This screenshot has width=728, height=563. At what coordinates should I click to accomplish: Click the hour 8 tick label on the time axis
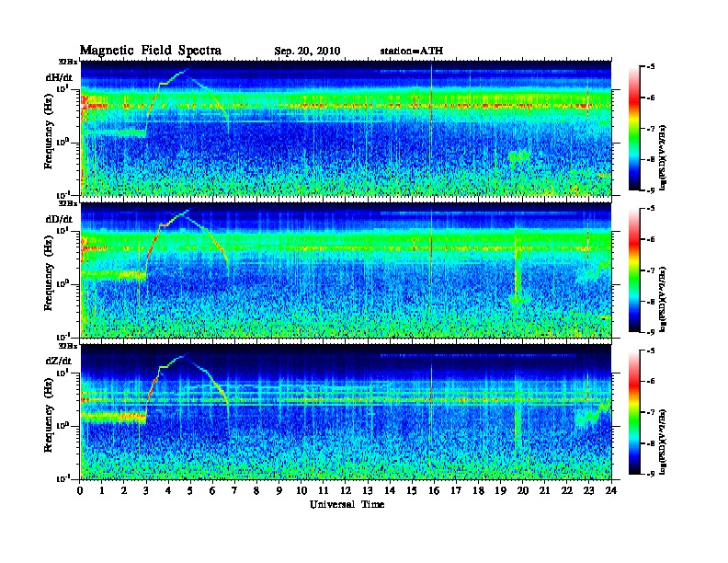[257, 490]
